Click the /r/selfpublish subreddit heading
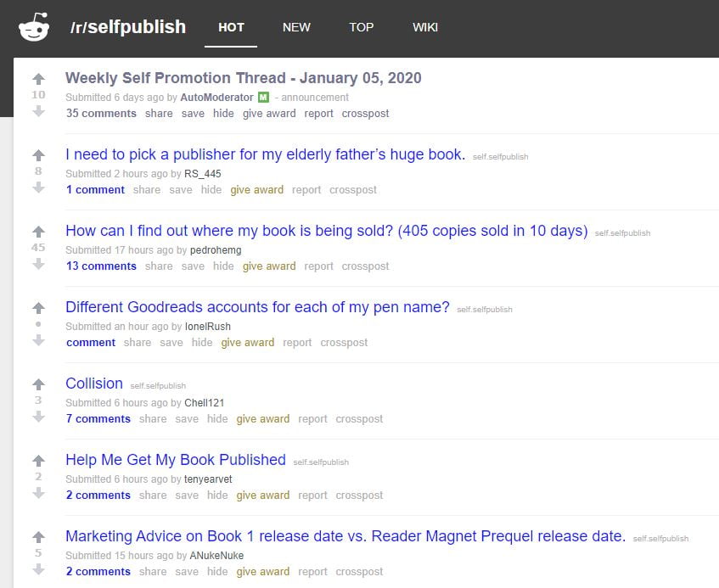Screen dimensions: 719x588 128,27
